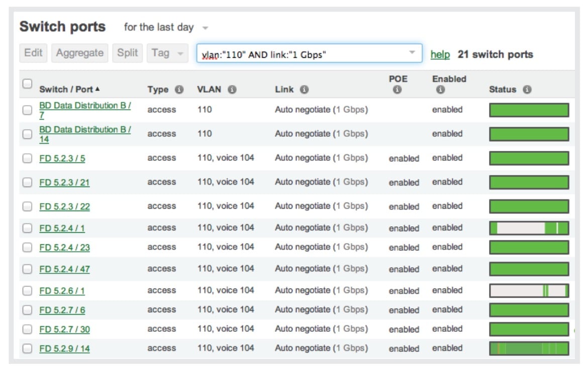Click the info icon next to Type
This screenshot has height=371, width=588.
point(179,89)
